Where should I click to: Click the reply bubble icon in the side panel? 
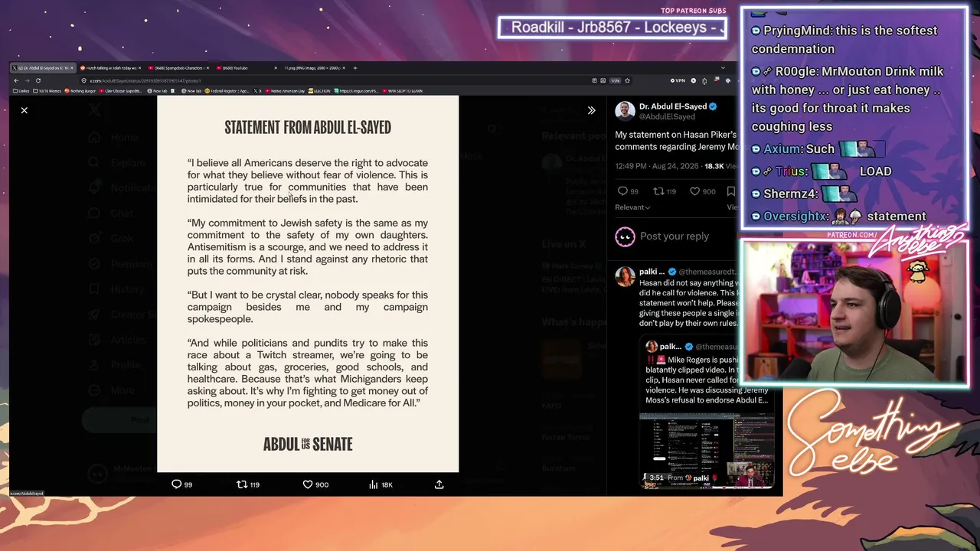[622, 191]
